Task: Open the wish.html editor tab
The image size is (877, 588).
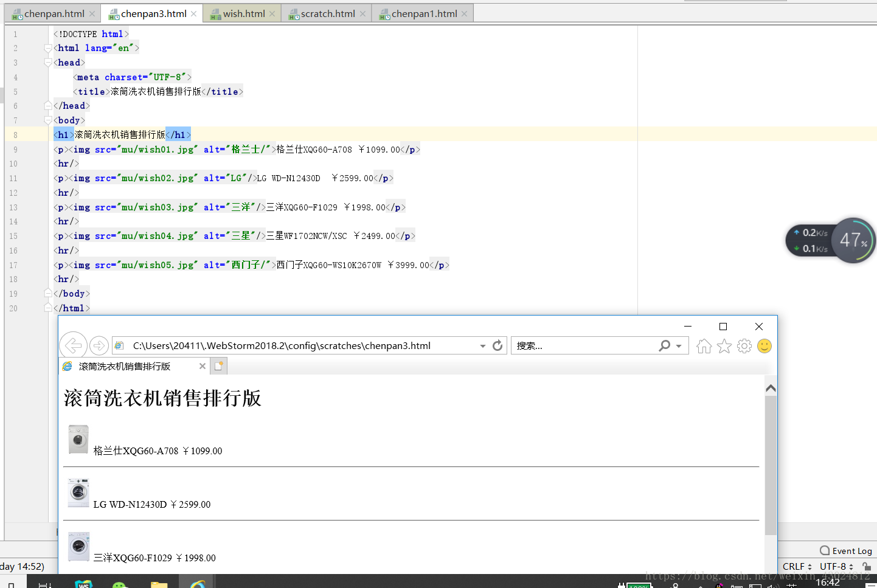Action: pos(243,13)
